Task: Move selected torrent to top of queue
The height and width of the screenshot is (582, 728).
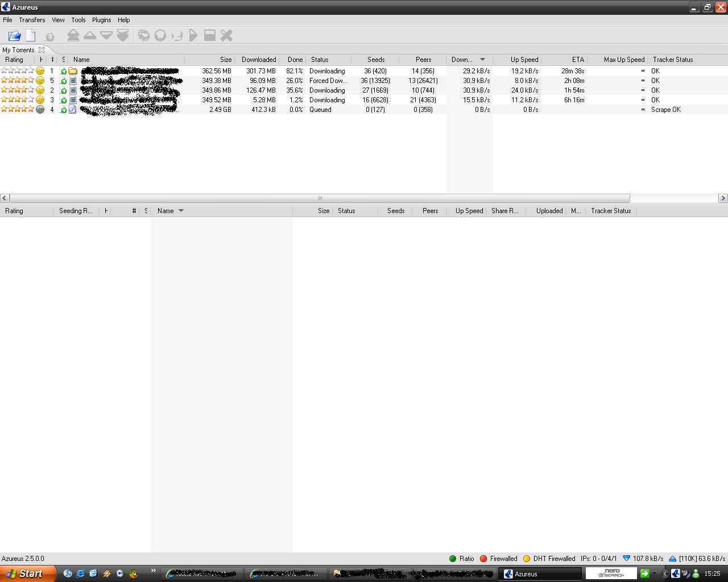Action: 73,36
